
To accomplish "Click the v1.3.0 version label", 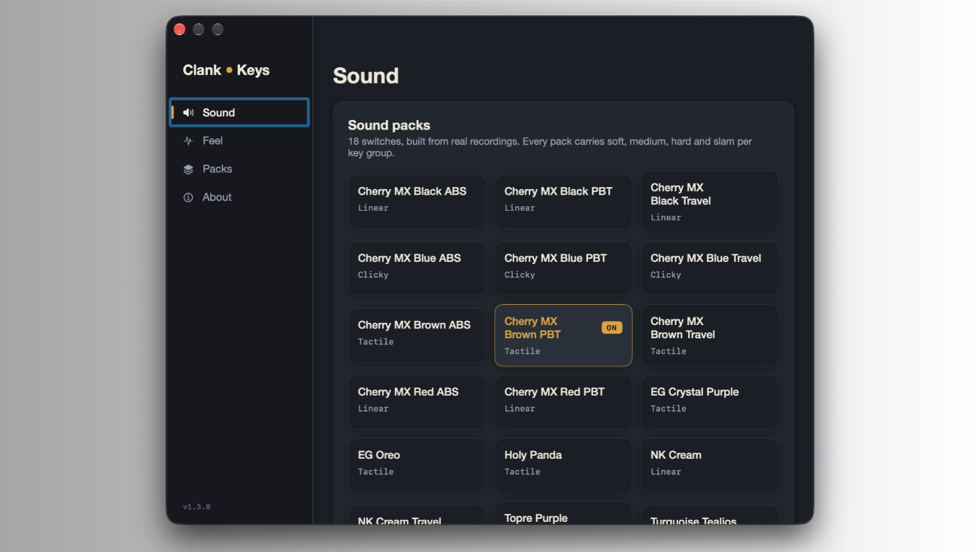I will coord(197,506).
